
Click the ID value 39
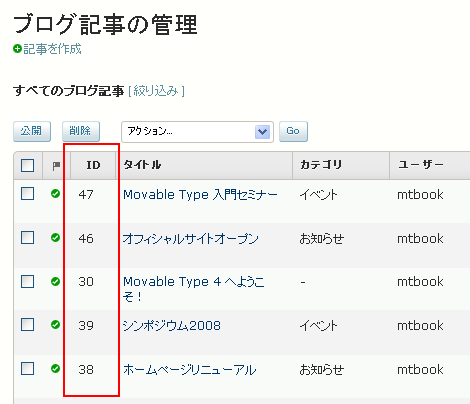coord(86,326)
